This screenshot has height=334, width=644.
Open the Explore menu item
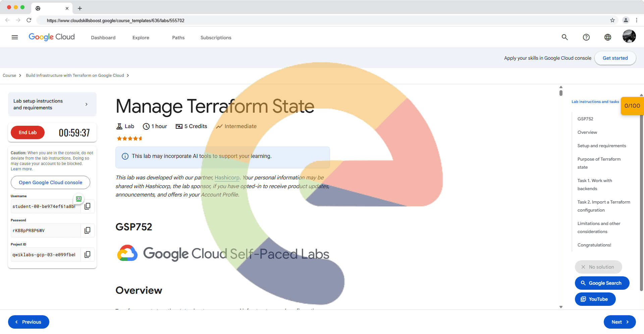(x=141, y=38)
